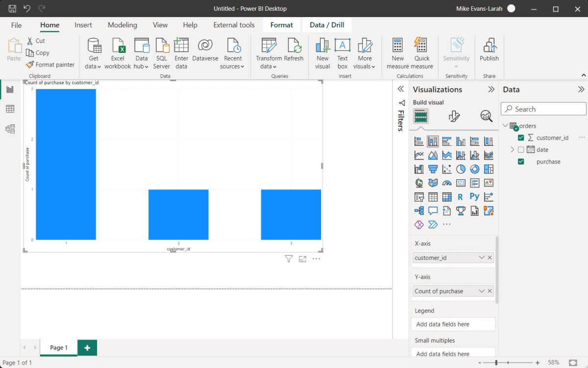Open customer_id X-axis field dropdown chevron

[x=481, y=257]
